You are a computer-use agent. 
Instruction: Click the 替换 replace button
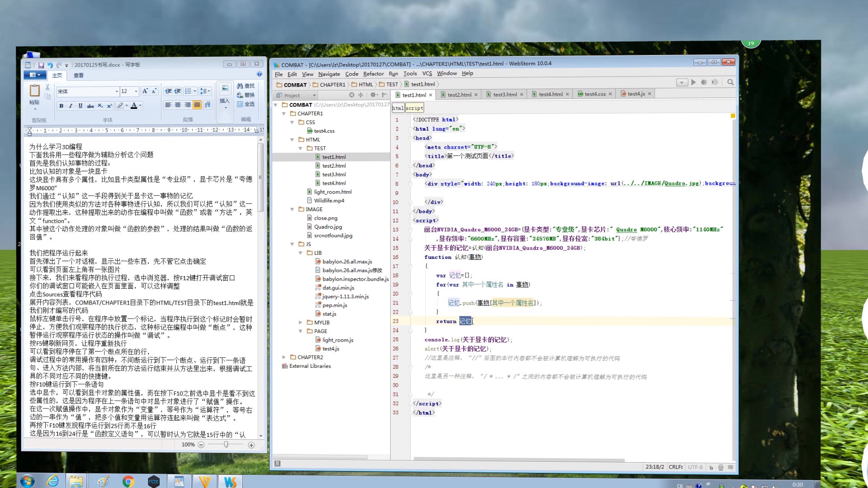(246, 95)
